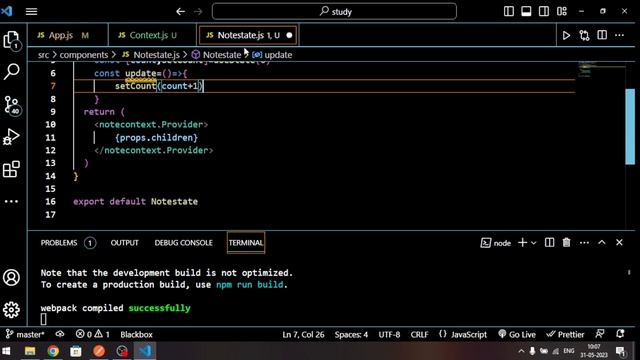
Task: Close Notestate.js via unsaved dot
Action: click(289, 36)
